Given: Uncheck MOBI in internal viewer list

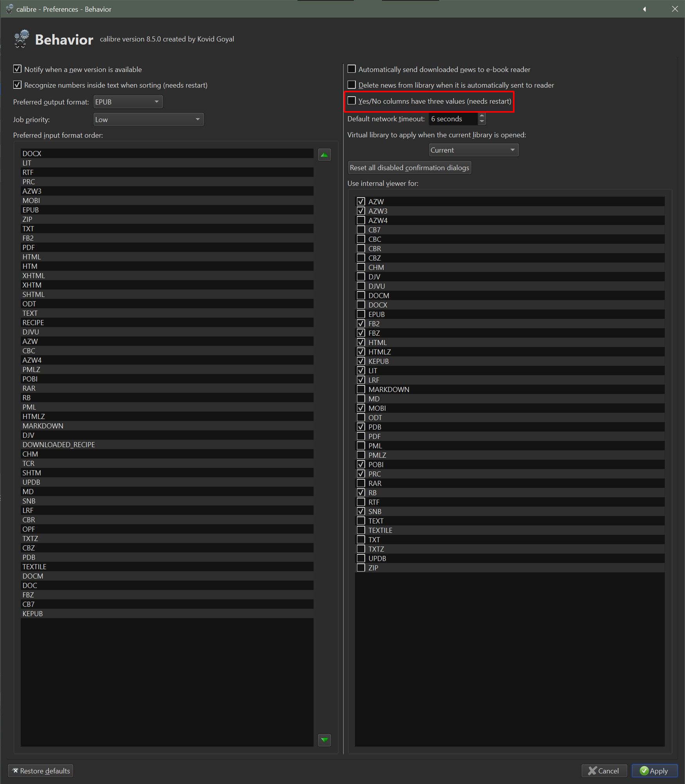Looking at the screenshot, I should click(x=361, y=408).
